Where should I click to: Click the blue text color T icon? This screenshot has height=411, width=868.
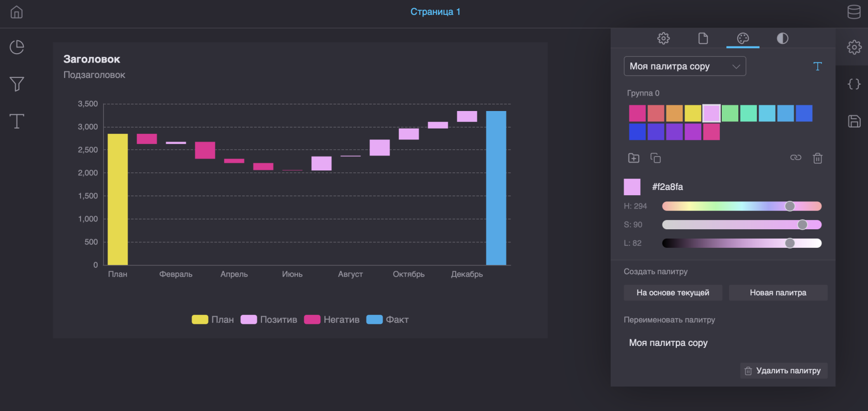click(817, 66)
